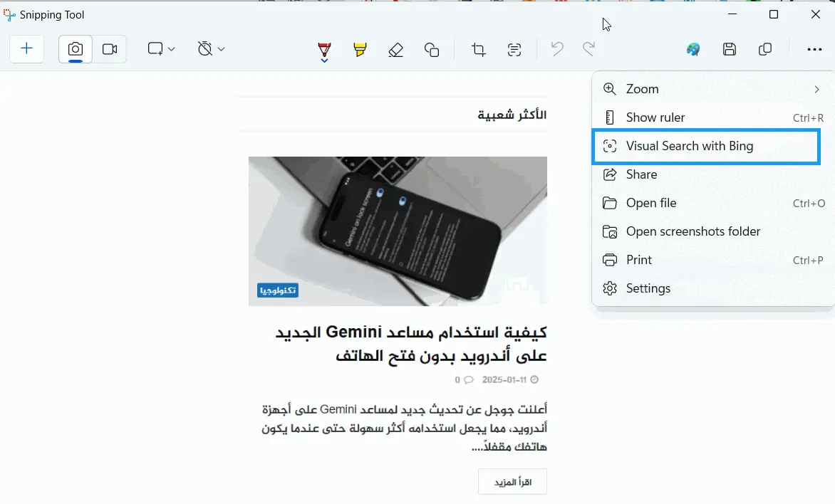Screen dimensions: 835x504
Task: Toggle redo for annotations
Action: click(x=588, y=49)
